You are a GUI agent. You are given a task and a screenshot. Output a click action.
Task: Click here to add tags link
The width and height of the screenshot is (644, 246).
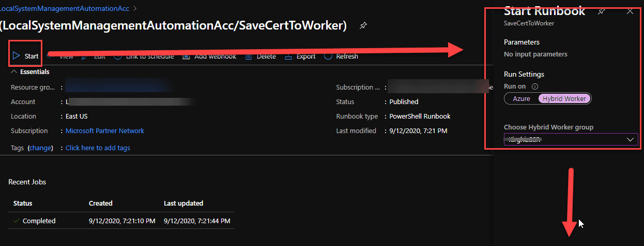(x=98, y=148)
